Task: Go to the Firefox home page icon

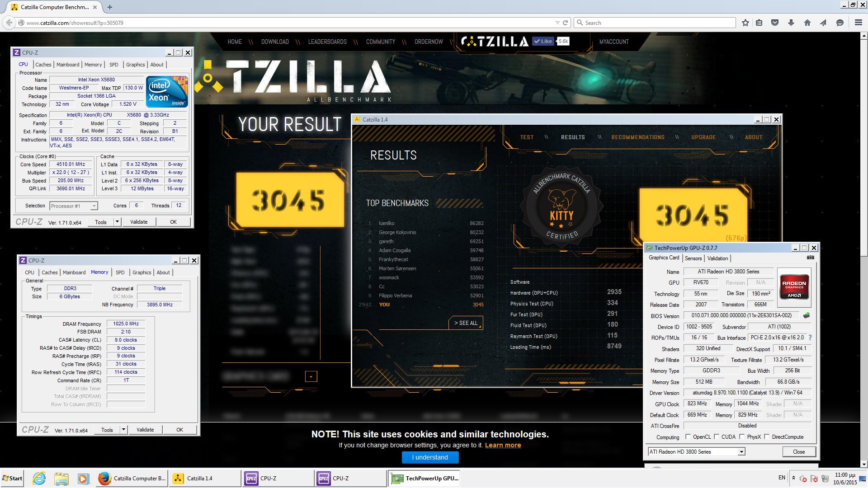Action: tap(807, 23)
